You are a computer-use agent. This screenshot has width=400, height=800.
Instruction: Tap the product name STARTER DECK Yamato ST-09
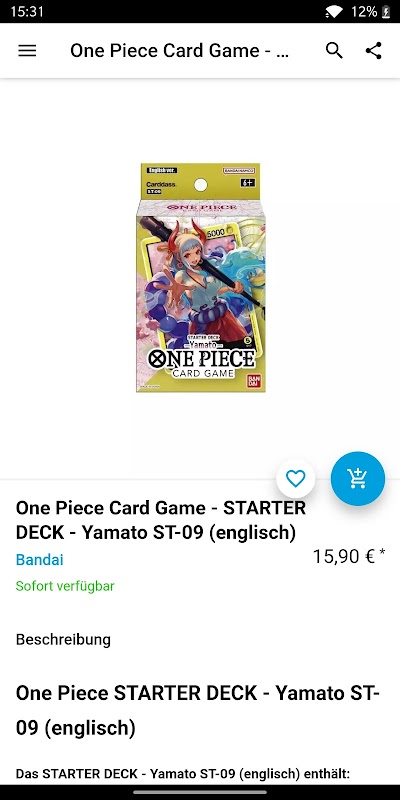click(x=161, y=520)
